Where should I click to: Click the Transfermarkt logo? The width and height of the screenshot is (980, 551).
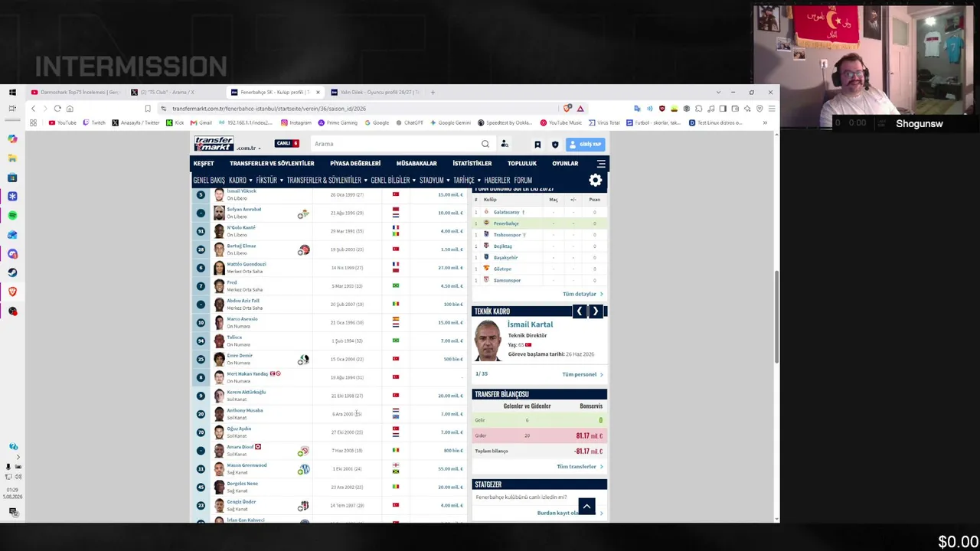click(x=214, y=143)
